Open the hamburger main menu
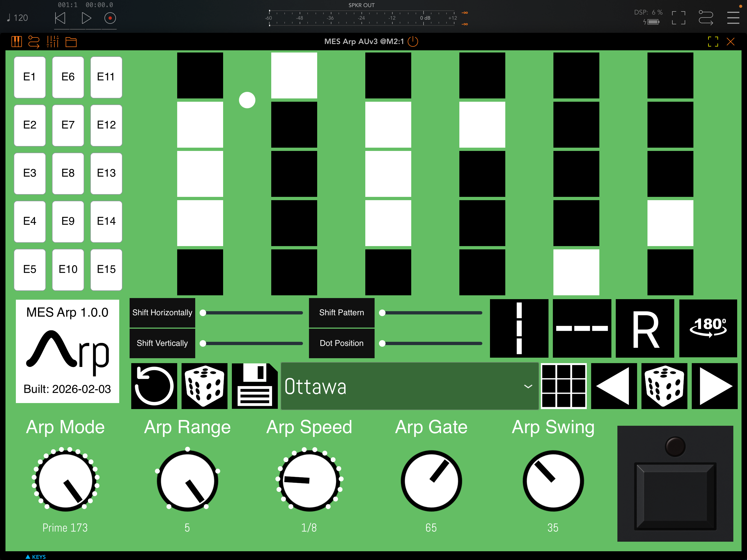Image resolution: width=747 pixels, height=560 pixels. pos(733,18)
